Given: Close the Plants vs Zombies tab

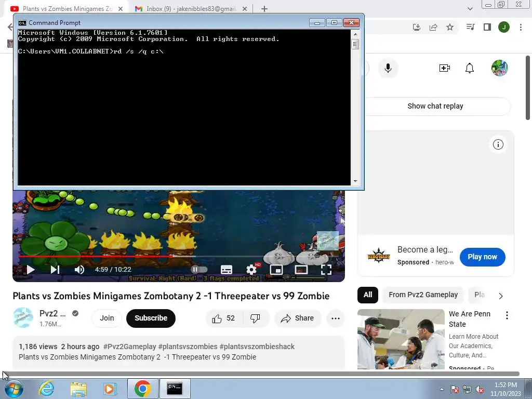Looking at the screenshot, I should pyautogui.click(x=120, y=9).
